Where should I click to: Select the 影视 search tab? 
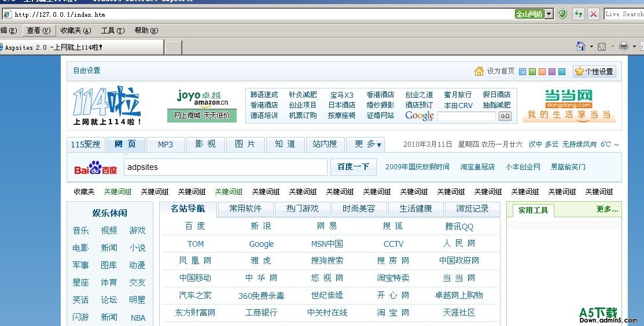[x=205, y=145]
